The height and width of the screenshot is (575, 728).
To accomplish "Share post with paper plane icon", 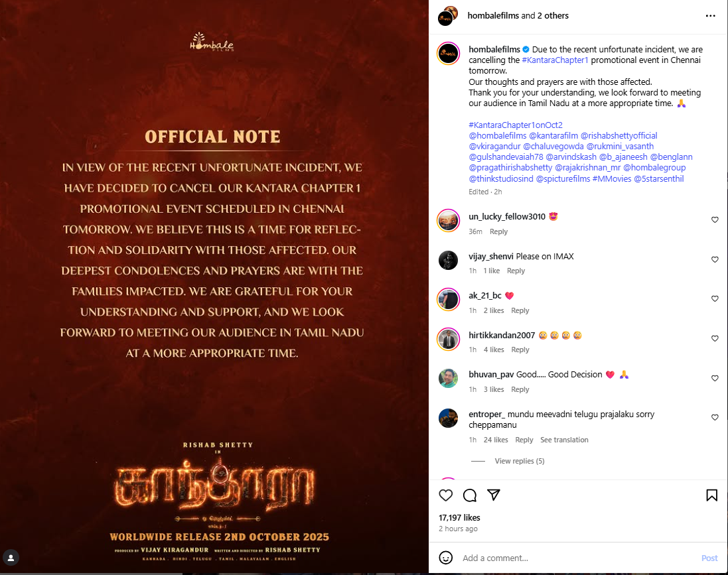I will click(494, 495).
